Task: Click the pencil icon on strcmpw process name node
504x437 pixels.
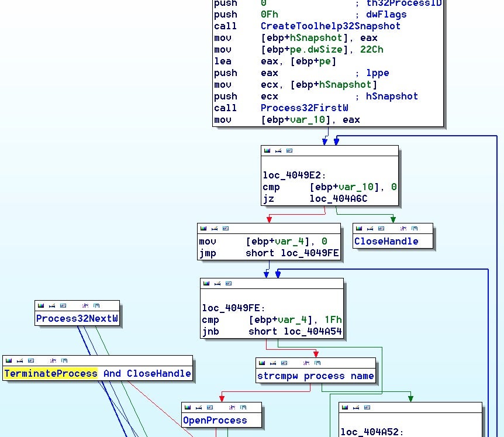Action: pos(272,363)
